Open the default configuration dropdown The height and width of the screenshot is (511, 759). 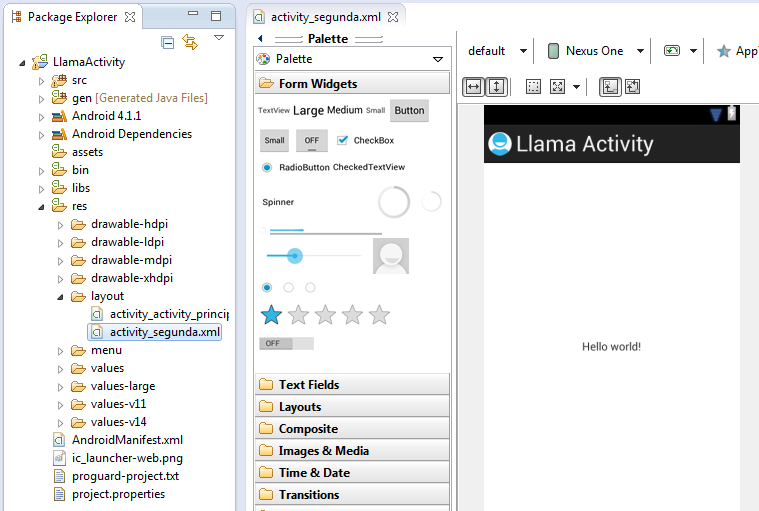click(497, 51)
